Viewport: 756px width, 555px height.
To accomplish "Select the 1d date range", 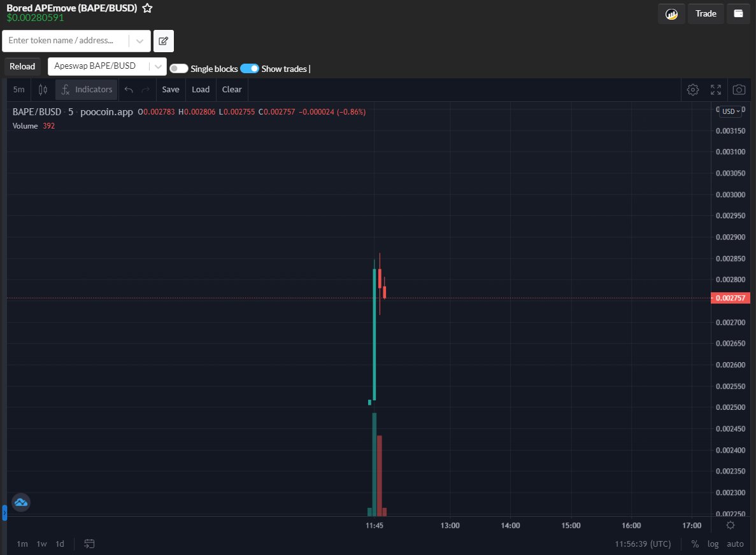I will click(x=60, y=544).
